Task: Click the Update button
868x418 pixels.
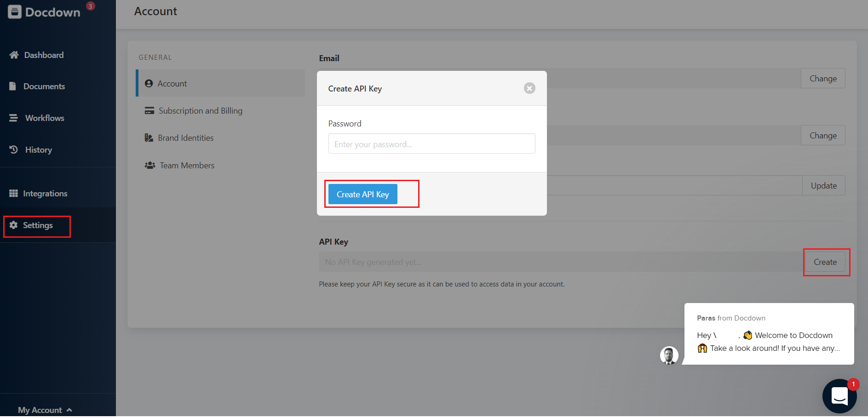Action: click(x=823, y=185)
